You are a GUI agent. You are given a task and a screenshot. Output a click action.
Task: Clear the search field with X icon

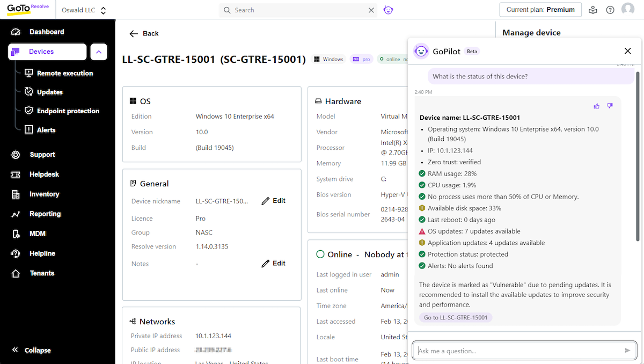pyautogui.click(x=371, y=10)
